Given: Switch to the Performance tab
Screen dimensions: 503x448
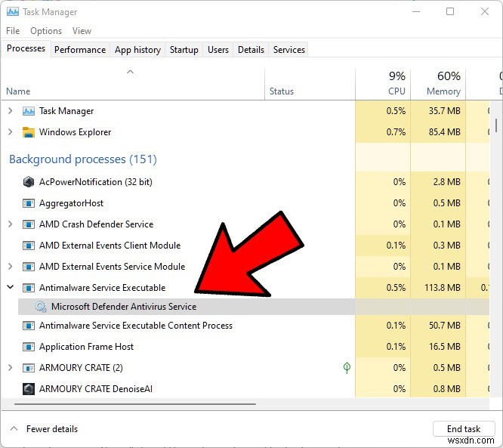Looking at the screenshot, I should click(x=80, y=50).
